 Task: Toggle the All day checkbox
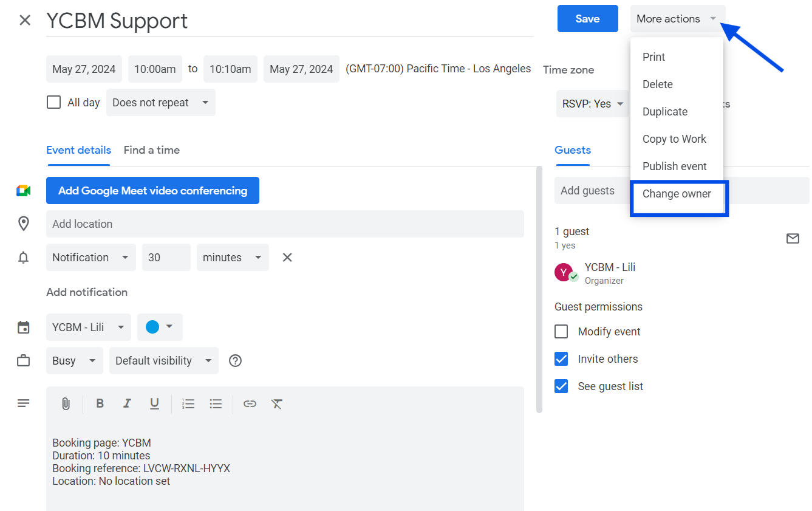tap(54, 102)
